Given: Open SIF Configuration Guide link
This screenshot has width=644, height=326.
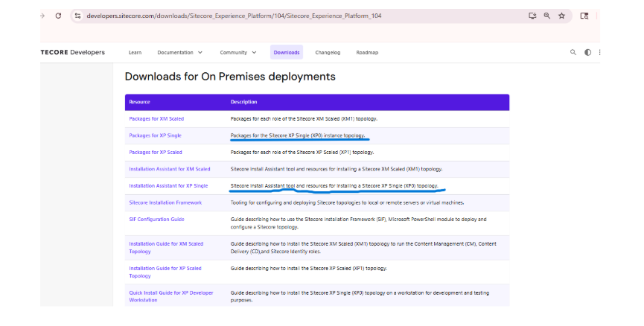Looking at the screenshot, I should [157, 220].
